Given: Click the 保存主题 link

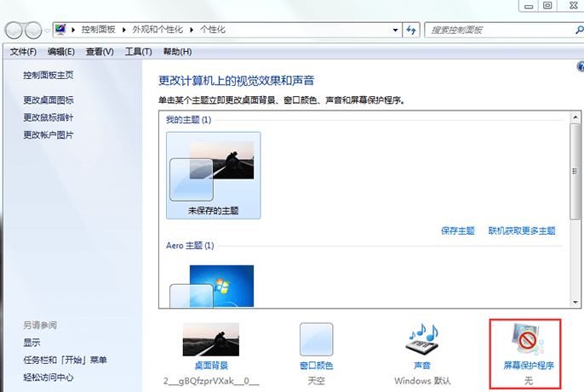Looking at the screenshot, I should (x=459, y=230).
